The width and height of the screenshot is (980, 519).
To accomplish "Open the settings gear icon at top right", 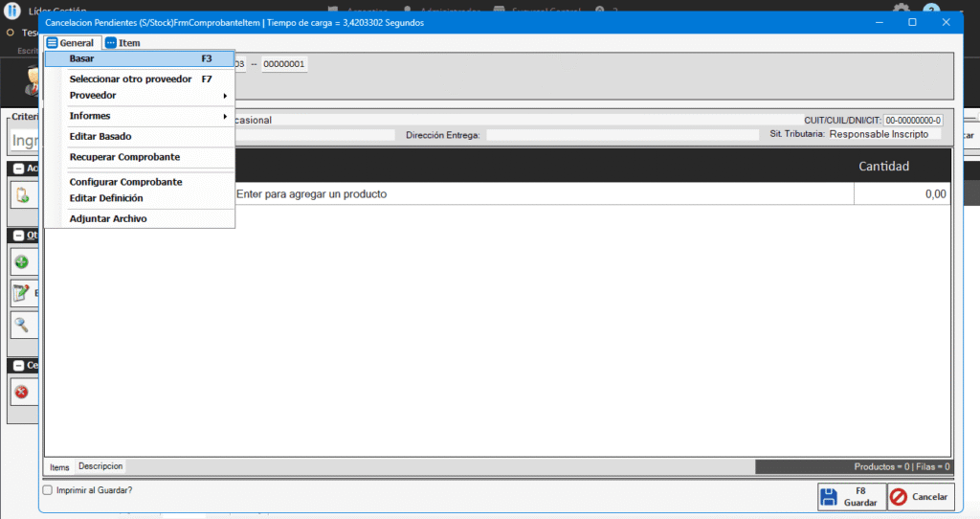I will click(x=901, y=10).
